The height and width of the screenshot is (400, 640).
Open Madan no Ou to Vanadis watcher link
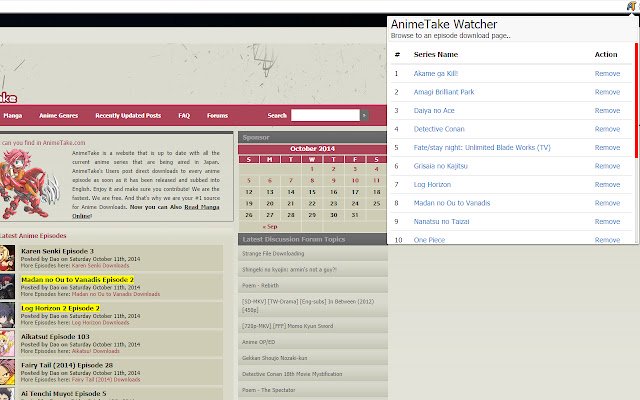(x=452, y=203)
